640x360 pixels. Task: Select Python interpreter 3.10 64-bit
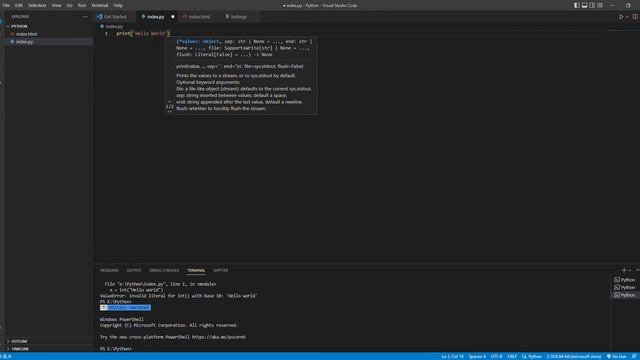coord(574,356)
